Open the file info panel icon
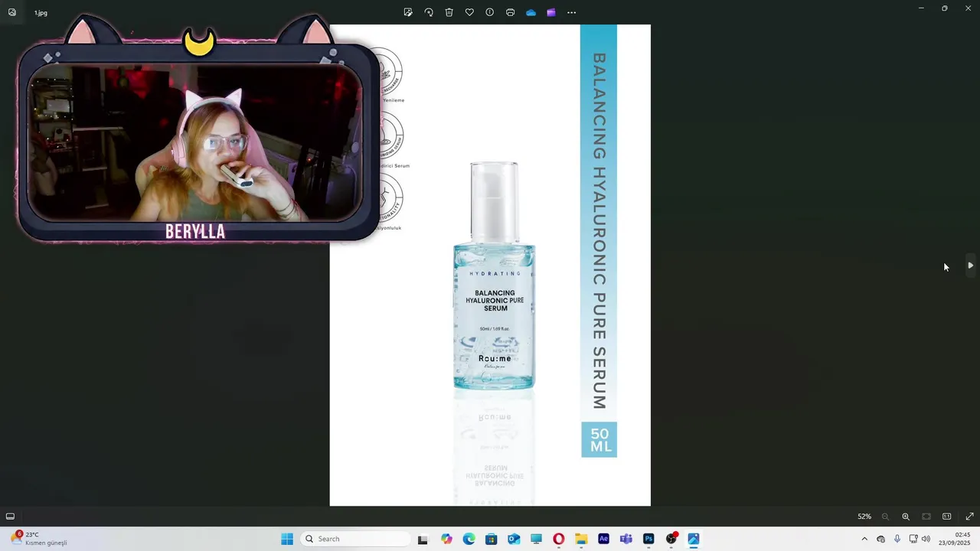The image size is (980, 551). [490, 12]
